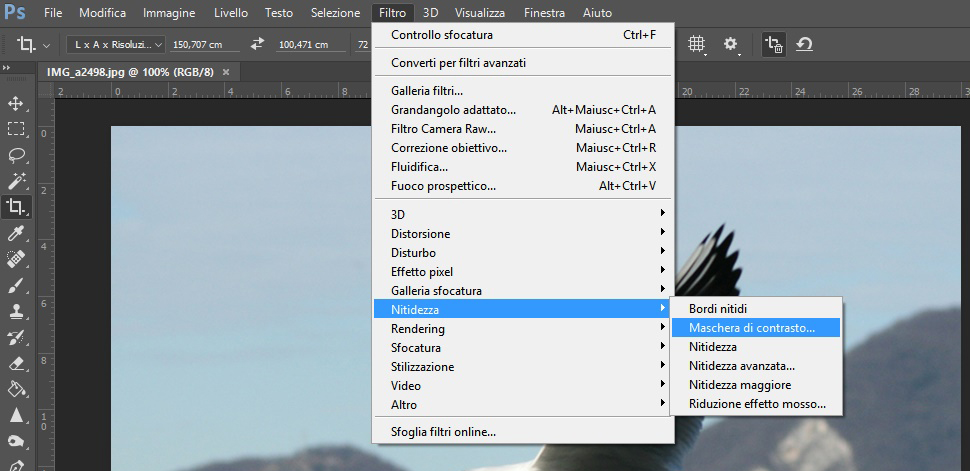This screenshot has height=471, width=970.
Task: Choose Controllo sfocatura from Filtro menu
Action: 523,35
